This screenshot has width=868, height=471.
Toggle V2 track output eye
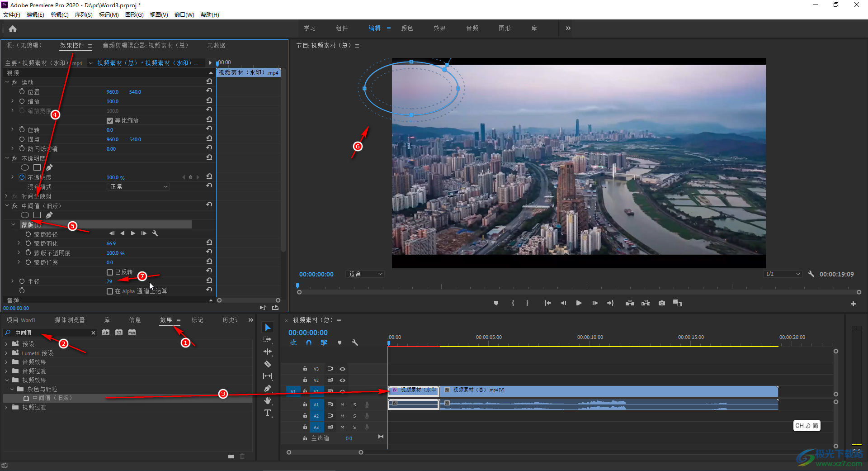click(342, 380)
